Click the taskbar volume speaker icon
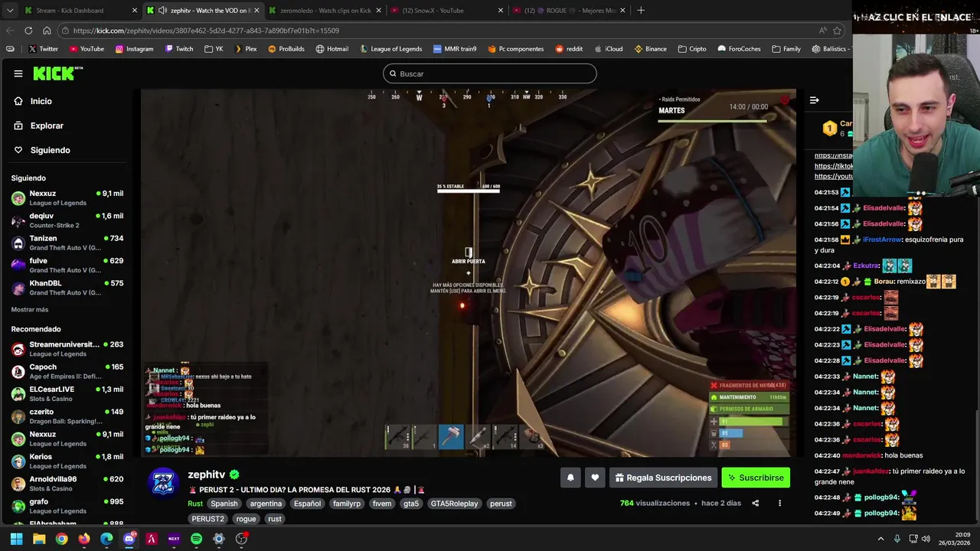The width and height of the screenshot is (980, 551). 926,539
